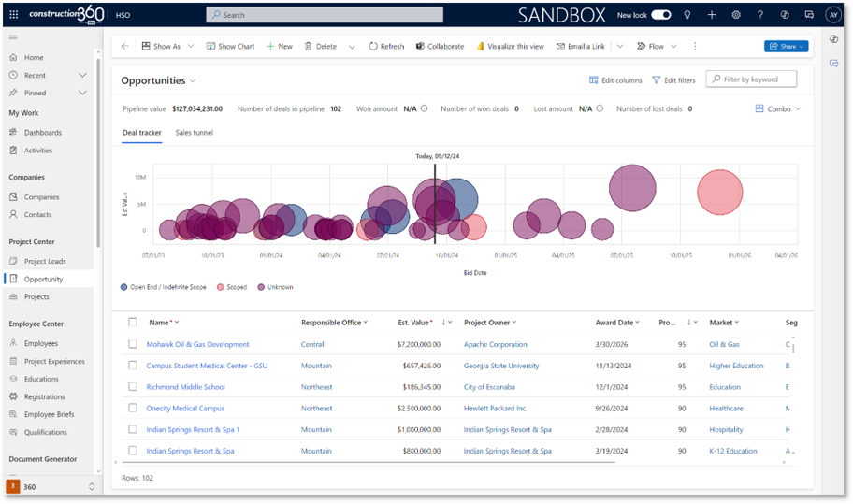
Task: Click the Won amount info icon
Action: pos(425,108)
